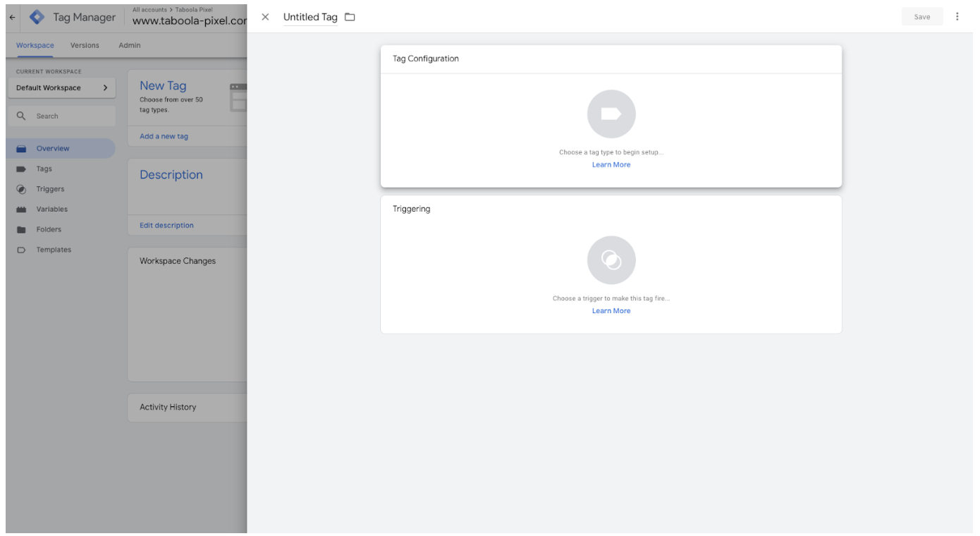Viewport: 980px width, 536px height.
Task: Open Learn More link under Tag Configuration
Action: click(x=611, y=165)
